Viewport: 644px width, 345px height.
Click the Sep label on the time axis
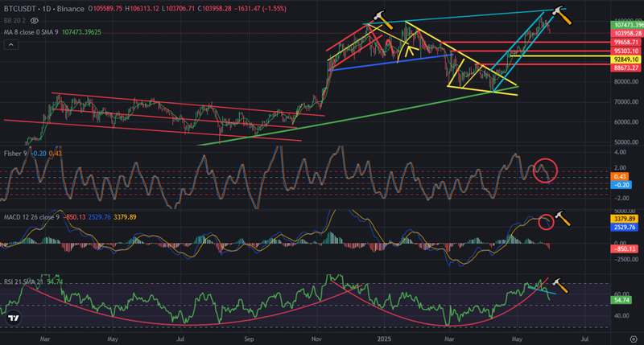point(249,339)
